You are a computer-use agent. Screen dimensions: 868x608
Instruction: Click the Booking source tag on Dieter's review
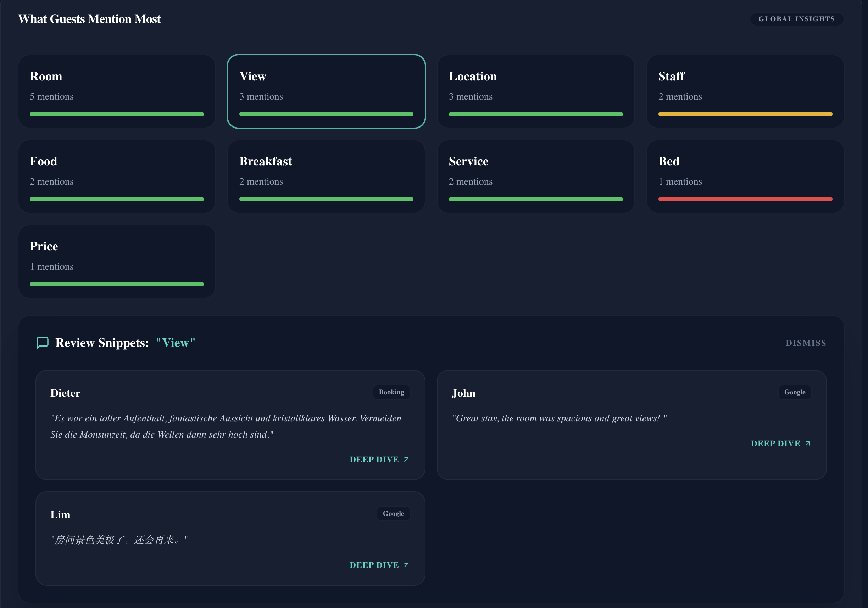391,392
